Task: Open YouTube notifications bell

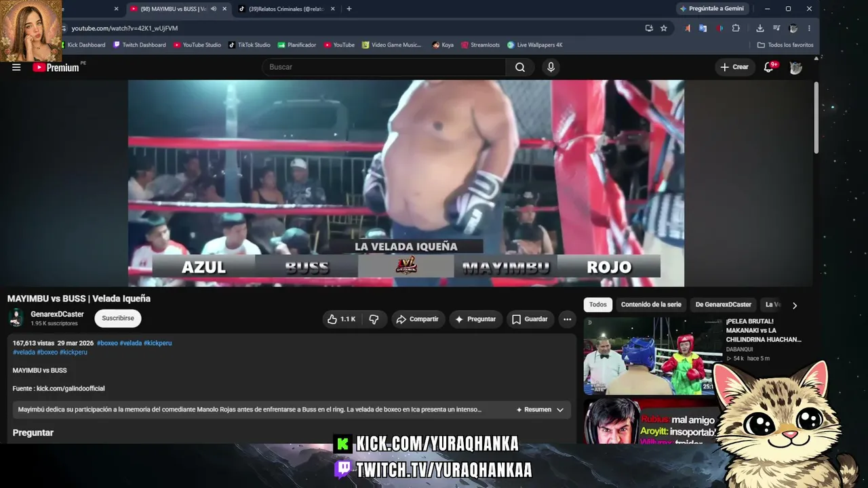Action: (769, 67)
